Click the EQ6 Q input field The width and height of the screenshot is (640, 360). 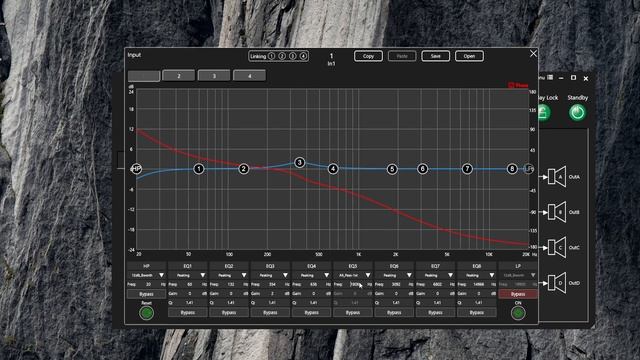[x=396, y=303]
